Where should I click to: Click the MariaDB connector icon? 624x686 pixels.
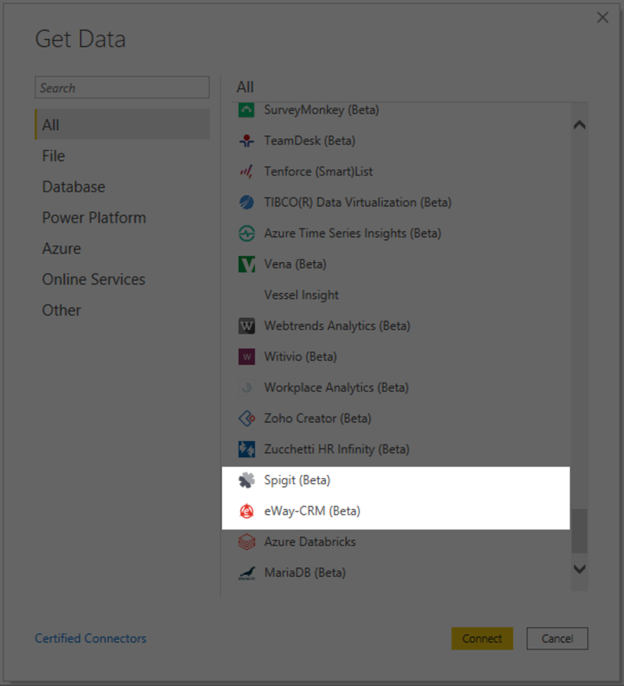[x=246, y=573]
